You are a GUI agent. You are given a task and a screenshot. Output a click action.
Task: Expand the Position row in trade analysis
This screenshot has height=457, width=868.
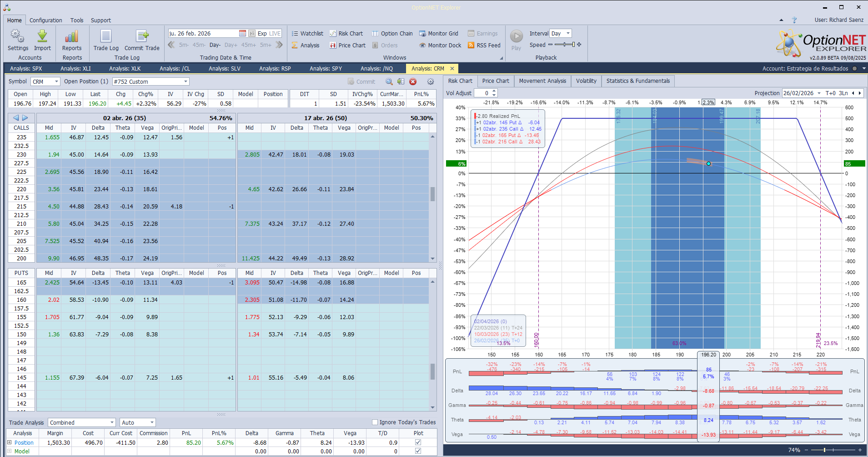coord(10,442)
